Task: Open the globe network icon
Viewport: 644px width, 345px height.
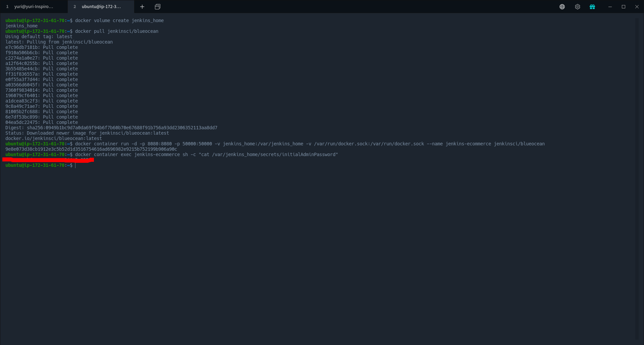Action: click(562, 7)
